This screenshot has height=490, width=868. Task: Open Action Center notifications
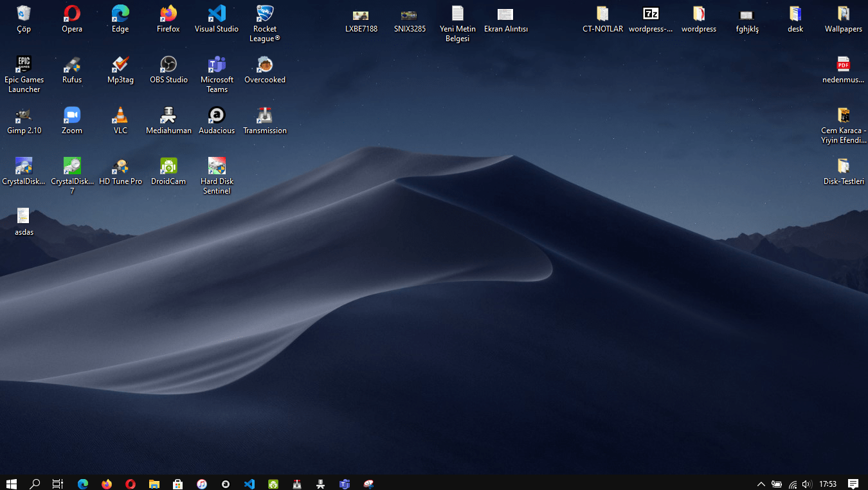tap(853, 484)
